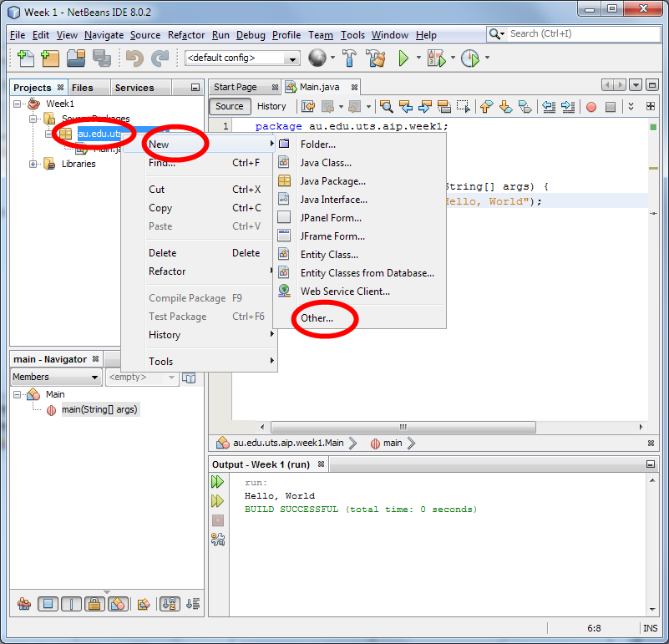Click the Profile Project toolbar icon
Screen dimensions: 669x644
coord(470,58)
